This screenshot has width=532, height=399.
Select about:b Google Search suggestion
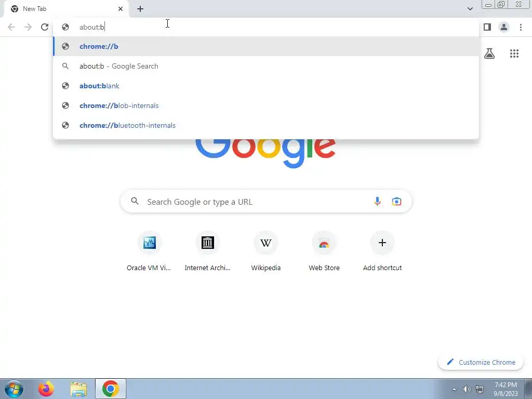[266, 66]
